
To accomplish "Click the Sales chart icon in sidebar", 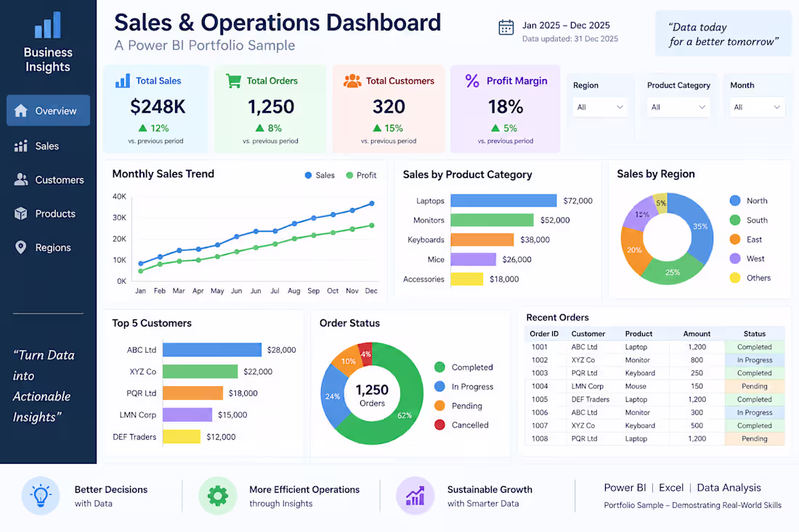I will tap(21, 146).
